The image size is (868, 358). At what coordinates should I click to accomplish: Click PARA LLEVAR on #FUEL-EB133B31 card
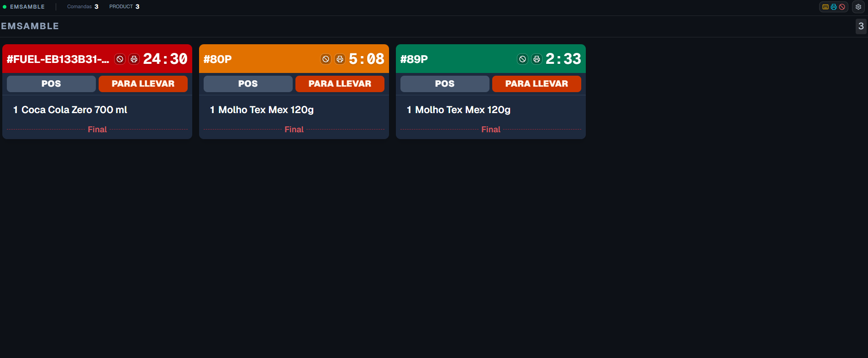[143, 84]
